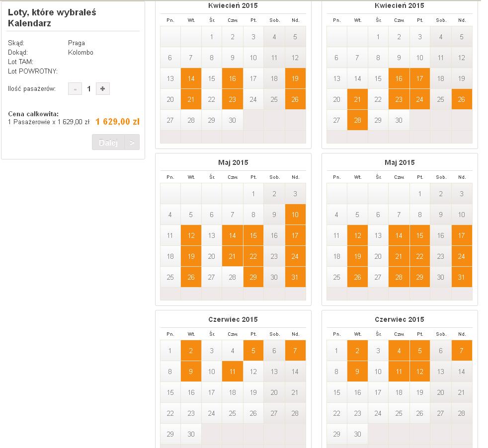
Task: Click the Lot POWROTNY label
Action: [33, 71]
